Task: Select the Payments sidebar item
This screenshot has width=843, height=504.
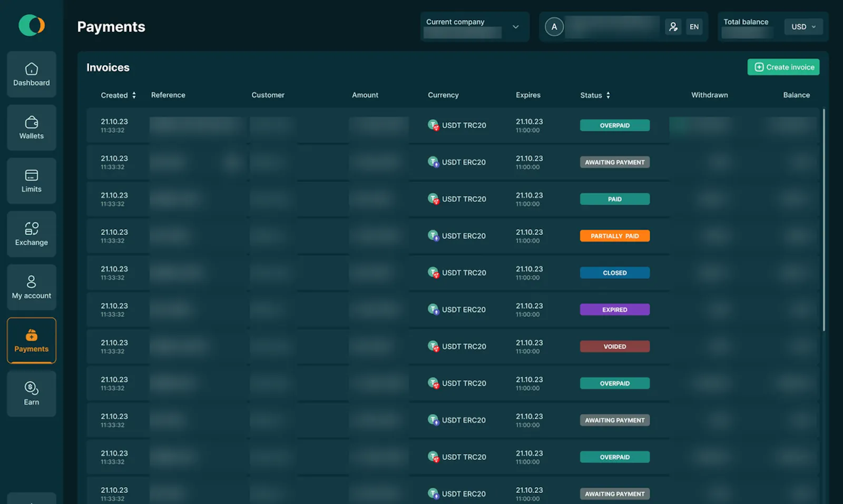Action: 32,340
